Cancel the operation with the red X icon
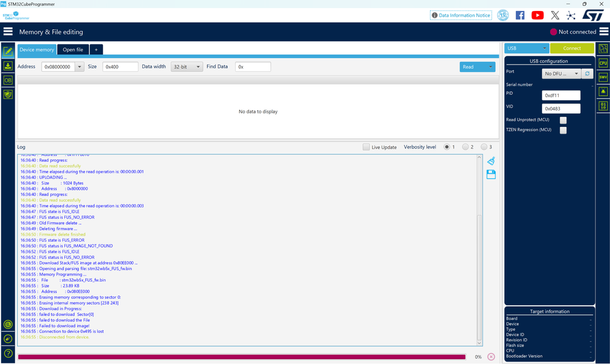610x364 pixels. point(491,357)
